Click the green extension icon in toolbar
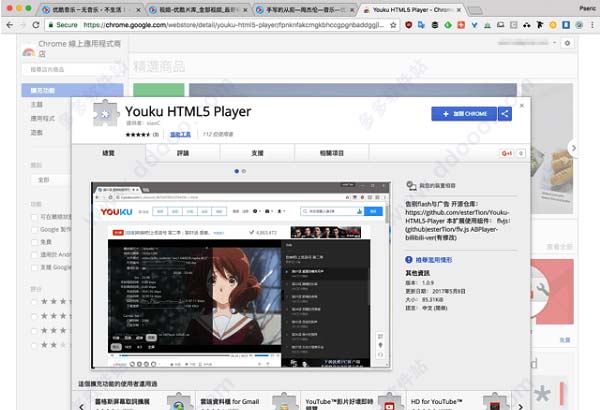Image resolution: width=600 pixels, height=410 pixels. 448,25
